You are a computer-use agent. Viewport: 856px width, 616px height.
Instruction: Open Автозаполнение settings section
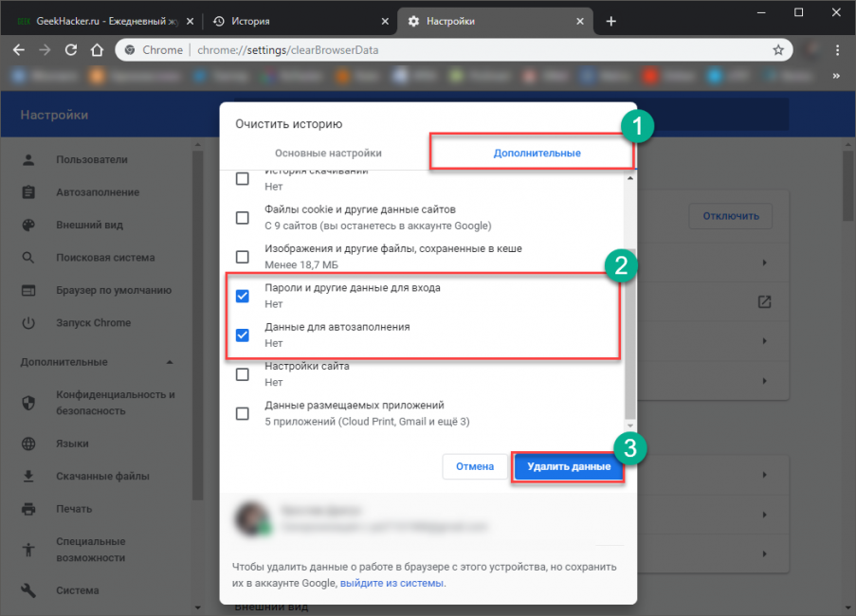click(98, 192)
